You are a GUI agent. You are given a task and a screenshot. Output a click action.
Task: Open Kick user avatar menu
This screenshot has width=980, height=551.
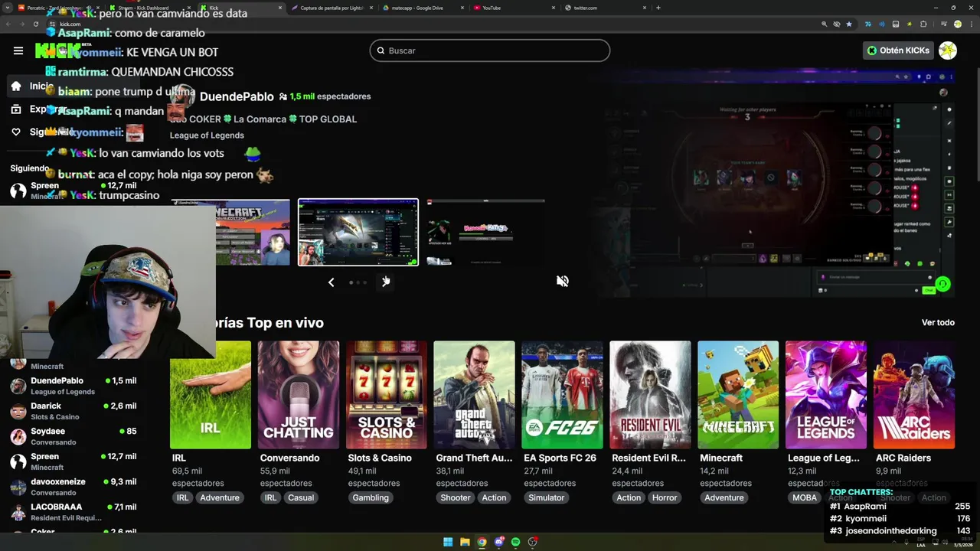tap(948, 51)
